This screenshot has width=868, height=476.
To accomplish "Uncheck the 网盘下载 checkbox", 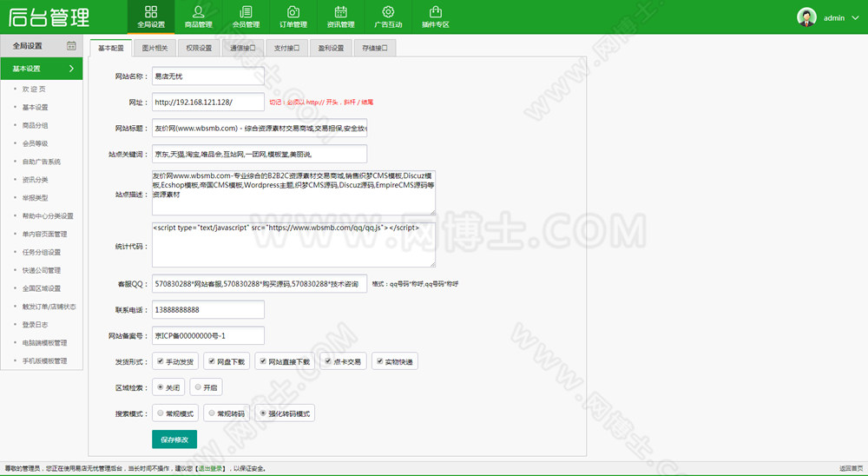I will pos(212,361).
